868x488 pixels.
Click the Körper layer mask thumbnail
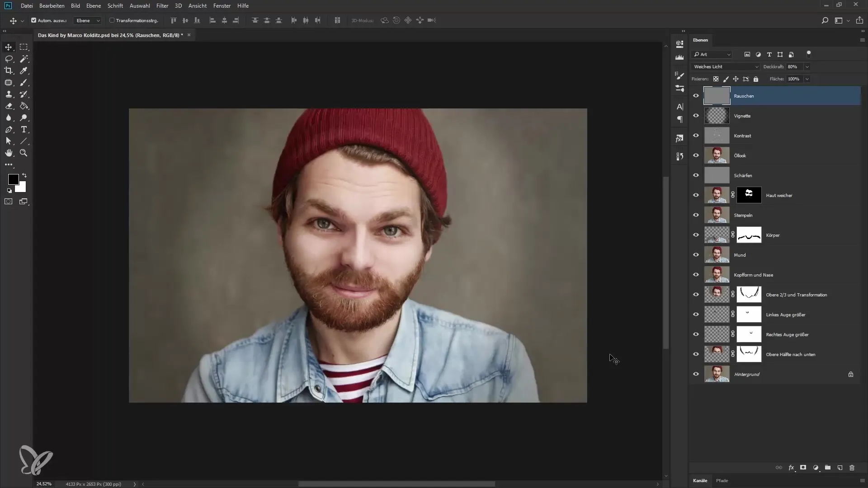[x=749, y=235]
